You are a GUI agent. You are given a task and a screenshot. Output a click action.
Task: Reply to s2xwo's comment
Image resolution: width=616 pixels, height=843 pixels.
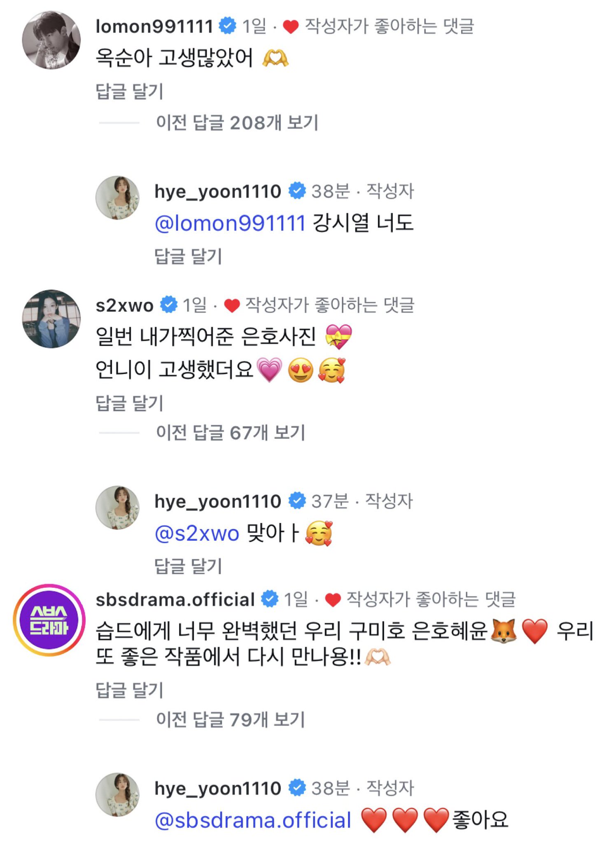[130, 403]
